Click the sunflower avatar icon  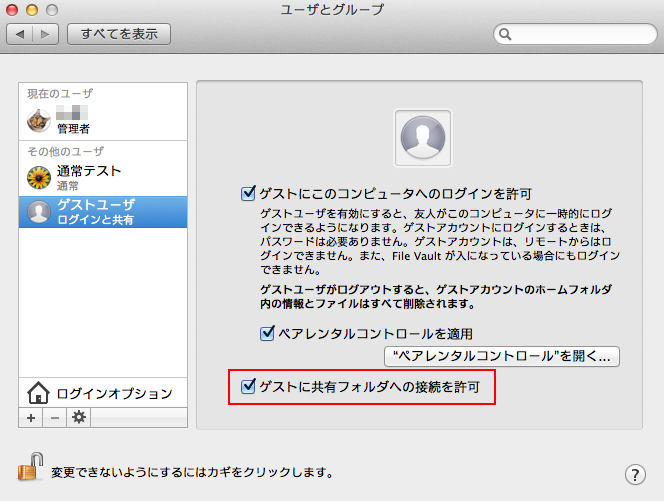point(39,177)
